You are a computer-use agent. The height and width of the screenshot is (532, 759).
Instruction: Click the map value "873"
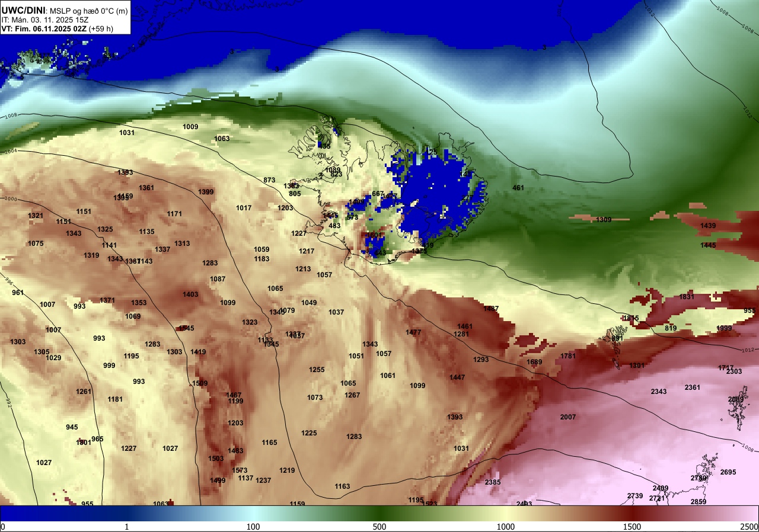269,180
